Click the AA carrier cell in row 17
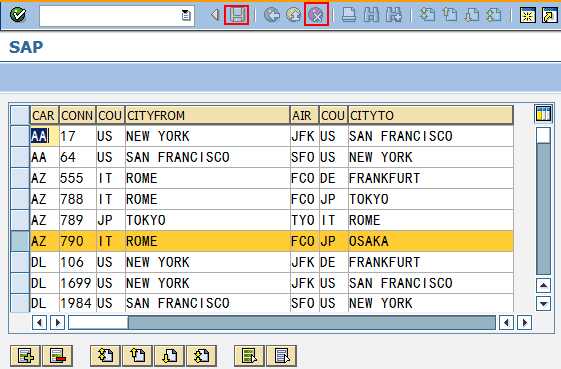The width and height of the screenshot is (561, 369). coord(44,136)
